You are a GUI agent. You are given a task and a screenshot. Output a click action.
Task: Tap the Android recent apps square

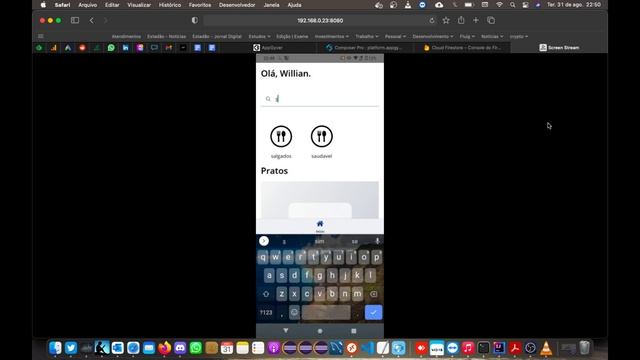click(354, 331)
